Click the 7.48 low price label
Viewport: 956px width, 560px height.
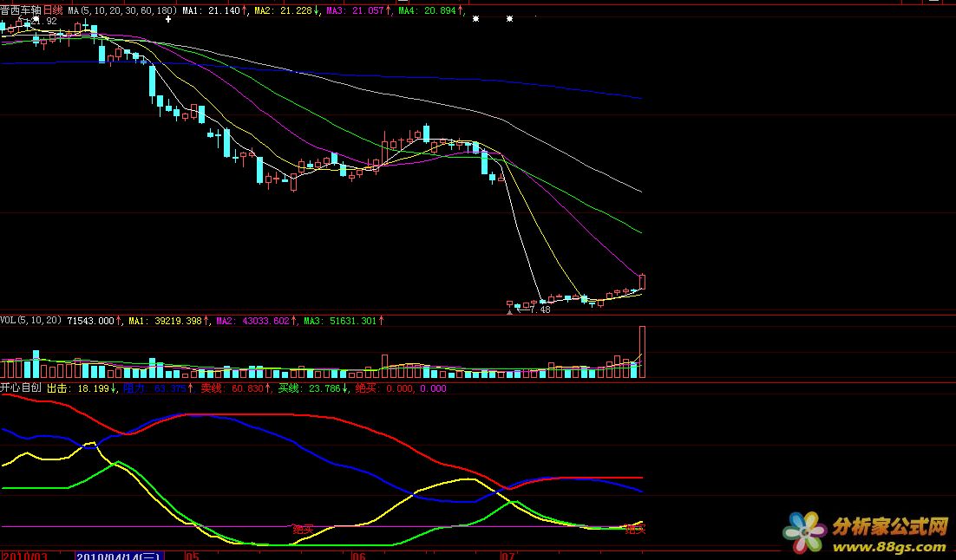(x=540, y=309)
